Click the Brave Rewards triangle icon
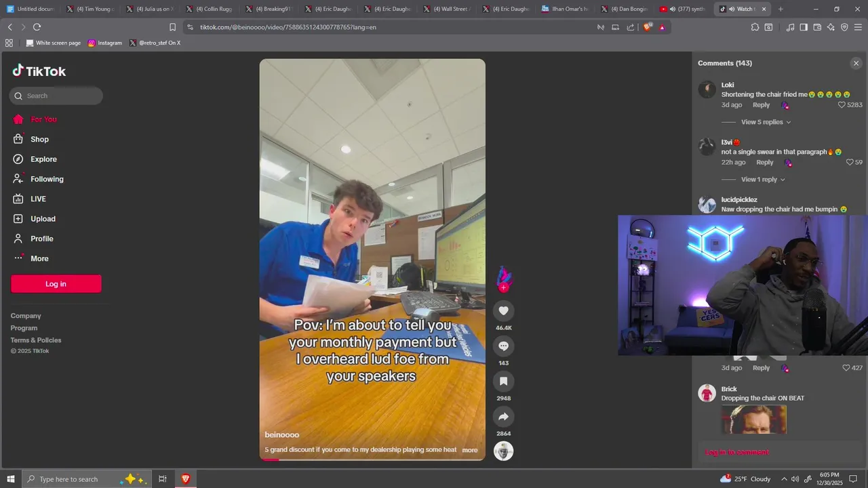Image resolution: width=868 pixels, height=488 pixels. [x=662, y=27]
